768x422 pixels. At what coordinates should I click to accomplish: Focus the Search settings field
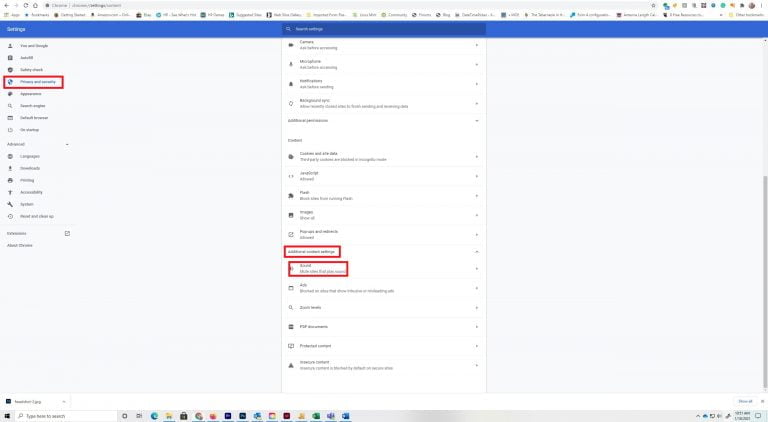[384, 29]
